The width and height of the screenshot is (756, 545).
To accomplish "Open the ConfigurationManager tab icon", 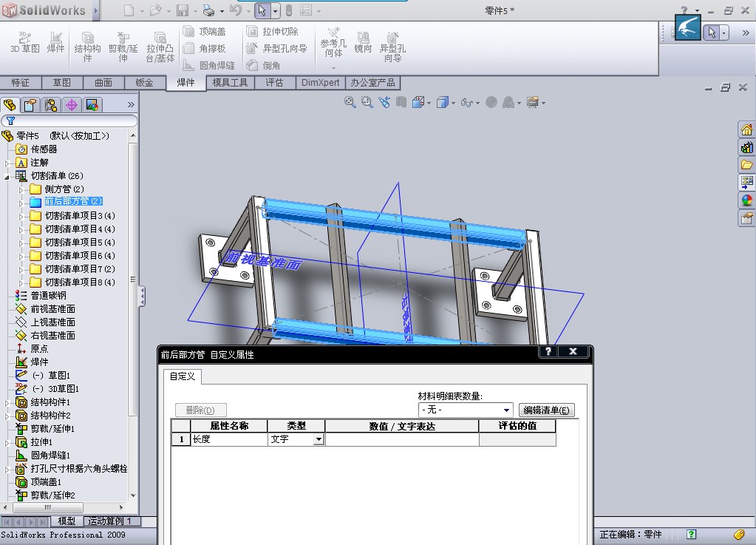I will [51, 105].
